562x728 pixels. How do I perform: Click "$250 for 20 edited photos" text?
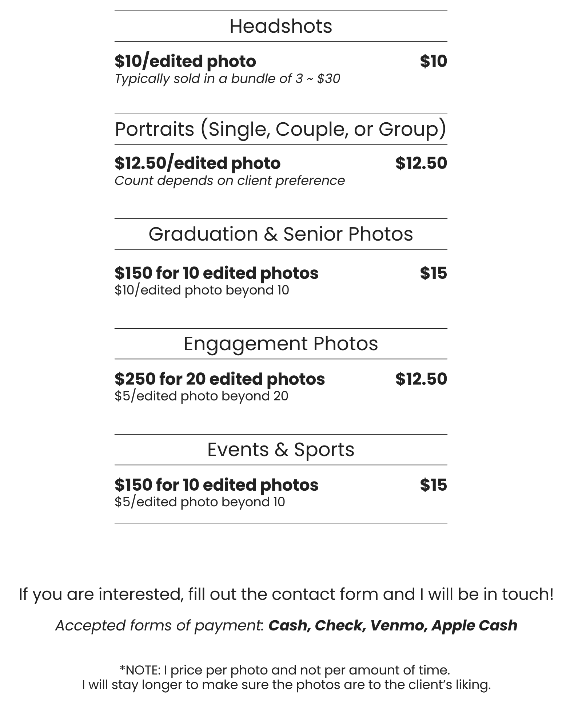coord(220,379)
